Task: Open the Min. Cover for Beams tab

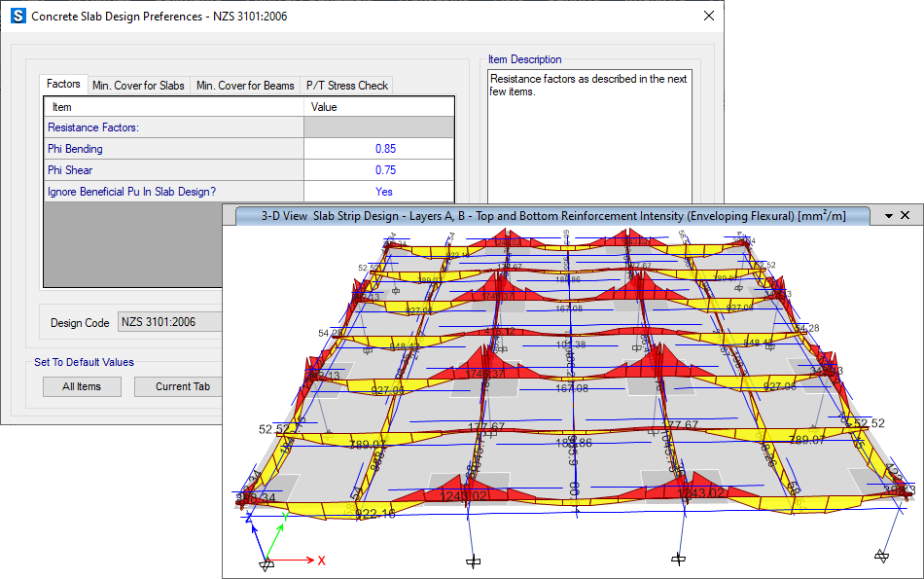Action: point(244,85)
